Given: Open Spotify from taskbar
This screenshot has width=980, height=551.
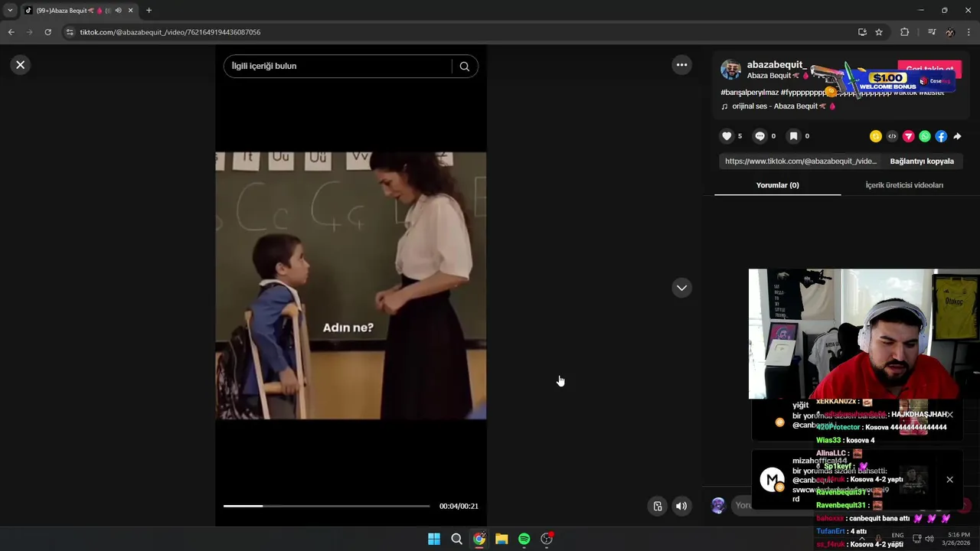Looking at the screenshot, I should point(524,539).
